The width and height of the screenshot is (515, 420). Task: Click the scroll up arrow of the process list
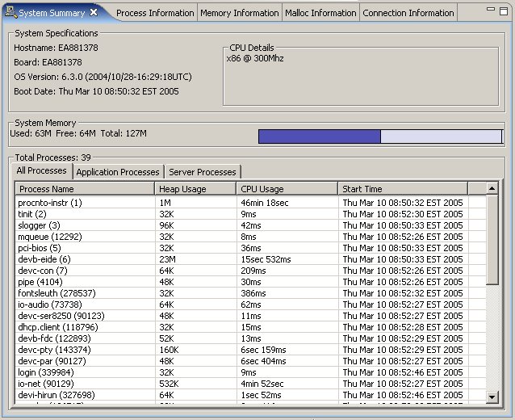pyautogui.click(x=492, y=188)
